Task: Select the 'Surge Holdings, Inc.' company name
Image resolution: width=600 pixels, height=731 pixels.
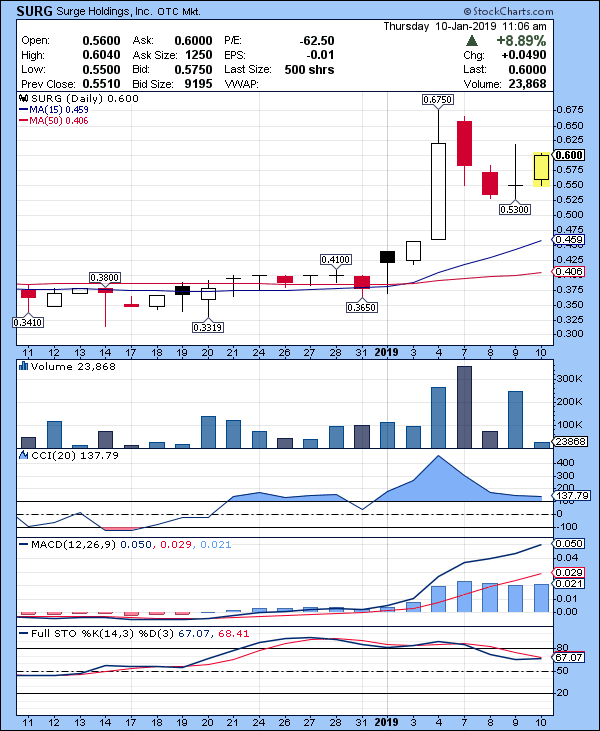Action: 104,11
